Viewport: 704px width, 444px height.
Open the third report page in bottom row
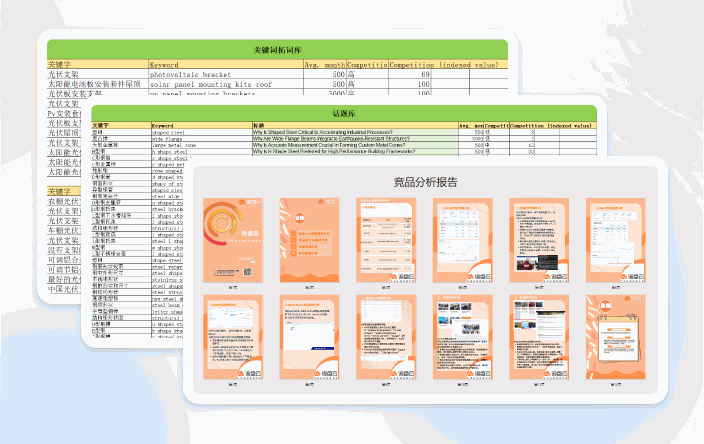coord(386,337)
